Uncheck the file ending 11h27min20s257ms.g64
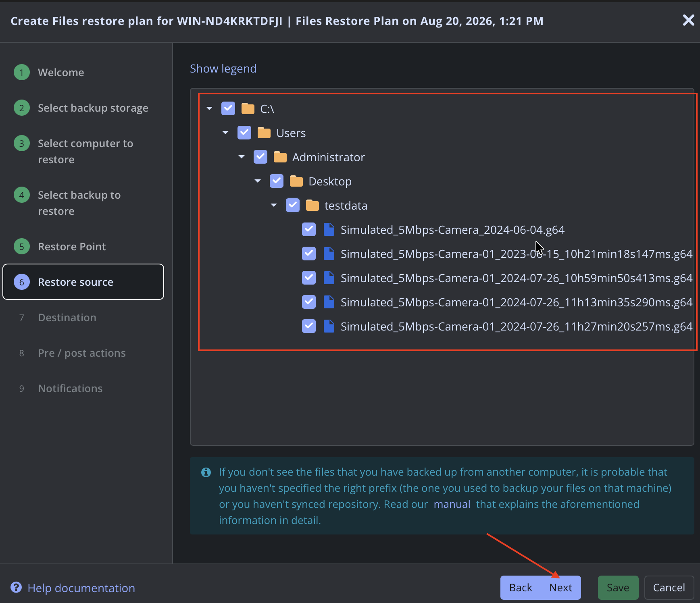The height and width of the screenshot is (603, 700). click(x=309, y=326)
